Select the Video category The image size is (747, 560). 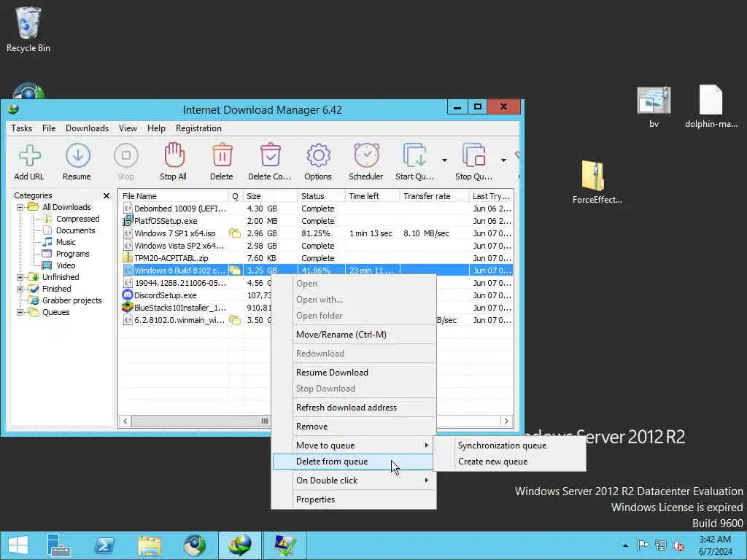coord(66,265)
